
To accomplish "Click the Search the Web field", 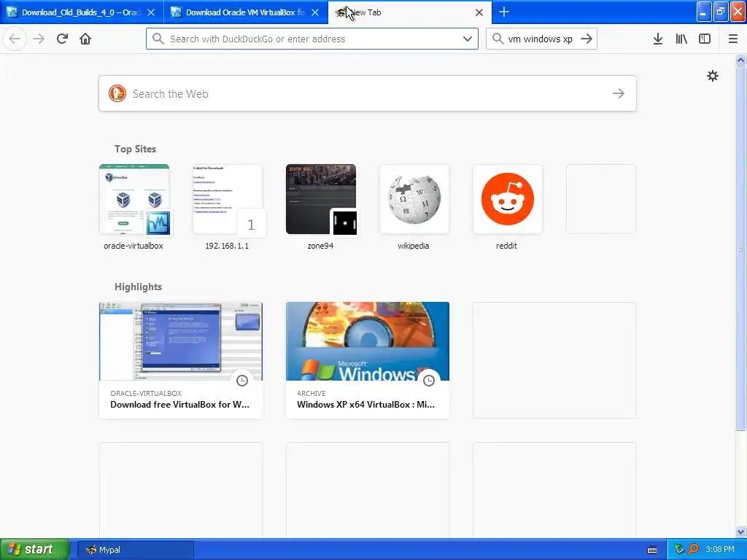I will coord(368,93).
